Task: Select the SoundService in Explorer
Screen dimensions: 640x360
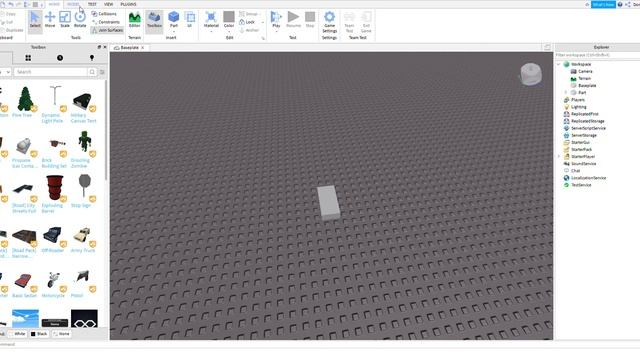Action: coord(580,164)
